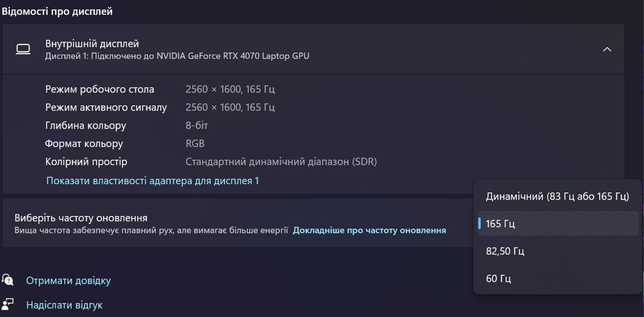Click the Отримати довідку help icon
Image resolution: width=644 pixels, height=317 pixels.
click(7, 279)
